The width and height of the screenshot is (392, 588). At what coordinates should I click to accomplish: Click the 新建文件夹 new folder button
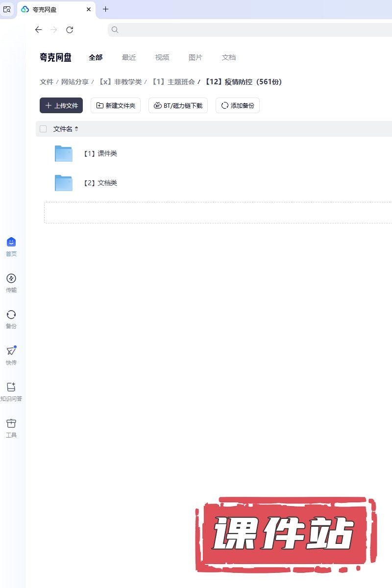(116, 105)
